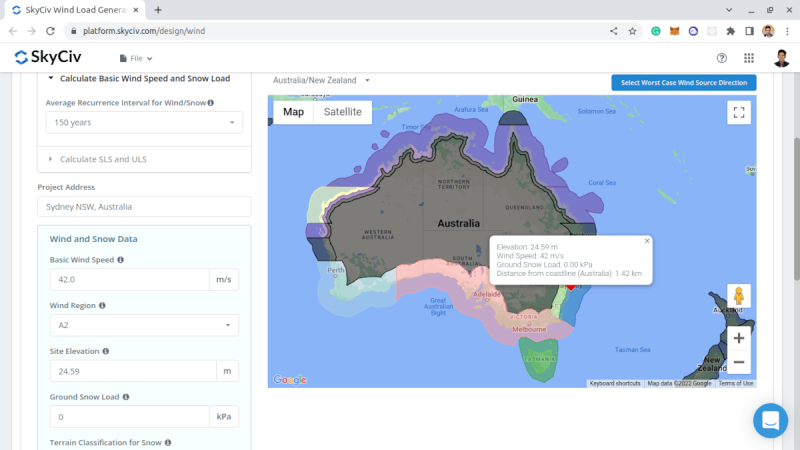Open the Australia/New Zealand region dropdown

click(x=321, y=80)
